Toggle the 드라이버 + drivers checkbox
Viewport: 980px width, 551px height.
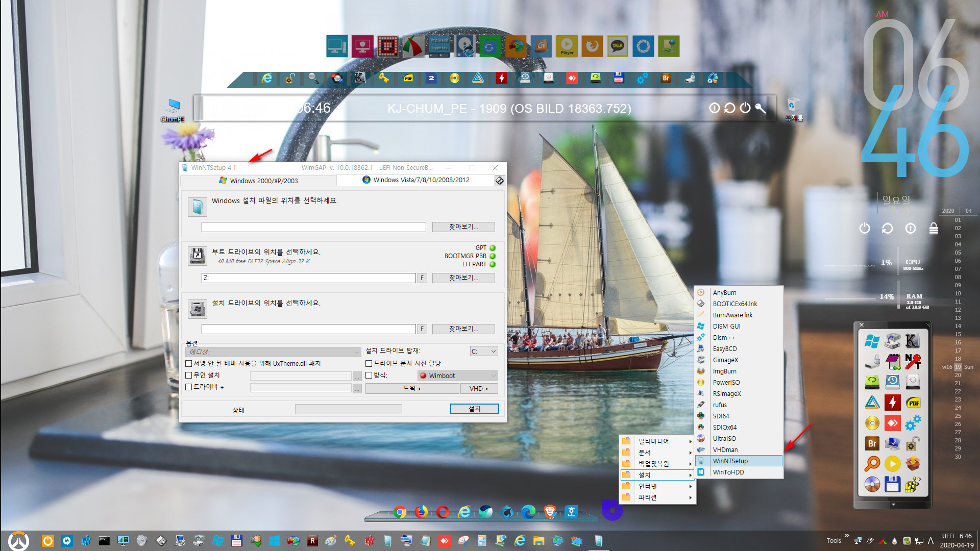click(x=189, y=387)
